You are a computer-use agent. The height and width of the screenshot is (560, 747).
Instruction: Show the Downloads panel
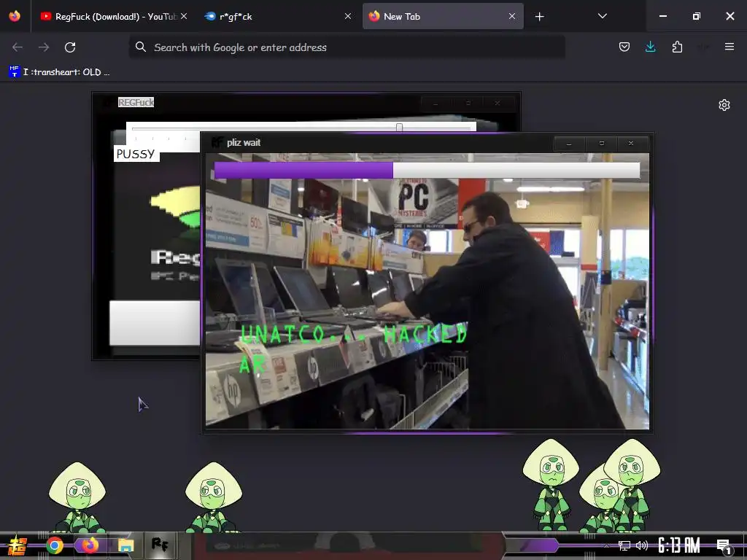(650, 47)
